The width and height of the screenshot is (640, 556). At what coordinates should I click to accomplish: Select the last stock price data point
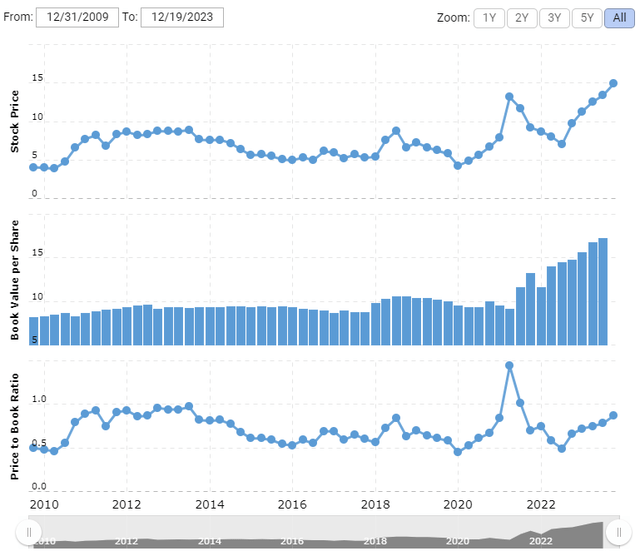coord(613,83)
